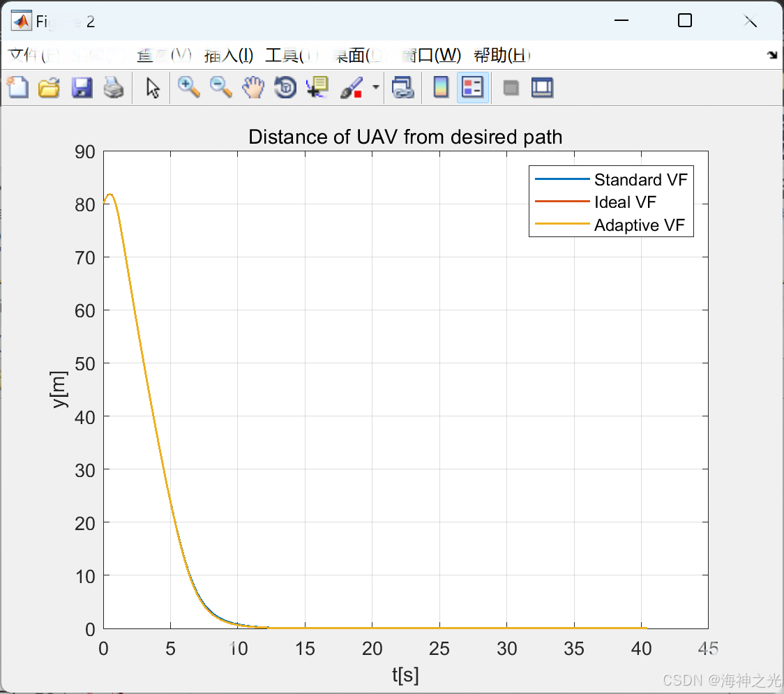The height and width of the screenshot is (694, 784).
Task: Open file using the folder icon
Action: 49,87
